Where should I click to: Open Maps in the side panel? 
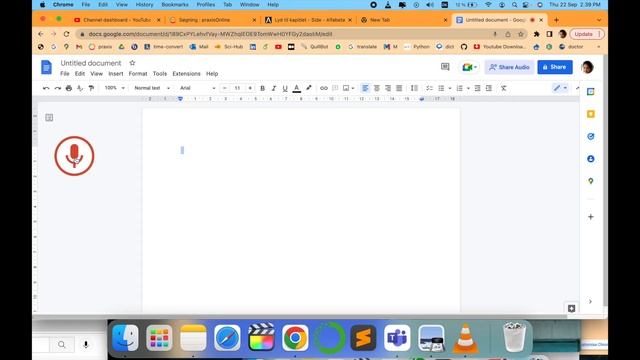point(591,181)
